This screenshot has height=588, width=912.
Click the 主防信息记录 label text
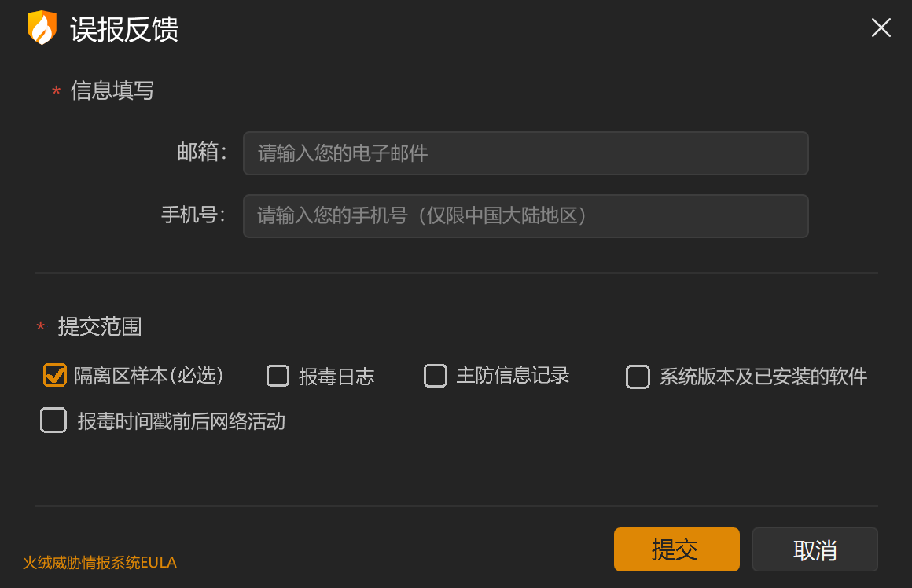[513, 376]
